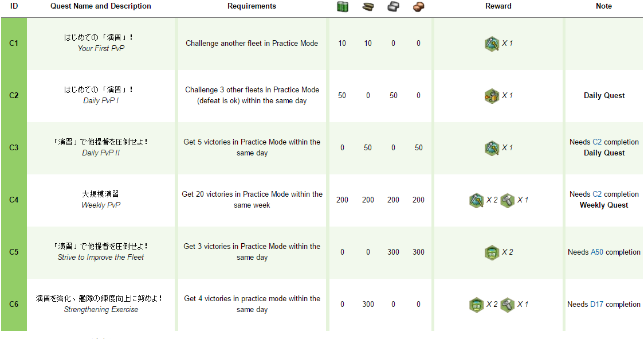The width and height of the screenshot is (644, 339).
Task: Click the C3 row reward icon
Action: coord(492,147)
